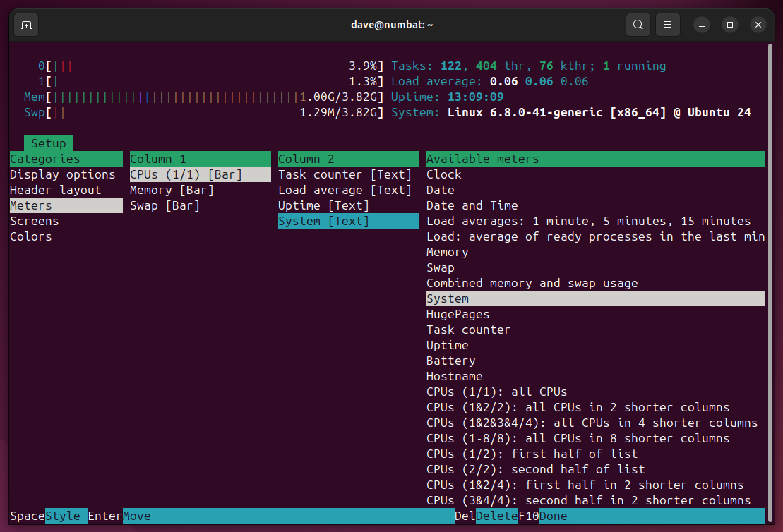Click the Move function bar button
The width and height of the screenshot is (783, 532).
137,516
